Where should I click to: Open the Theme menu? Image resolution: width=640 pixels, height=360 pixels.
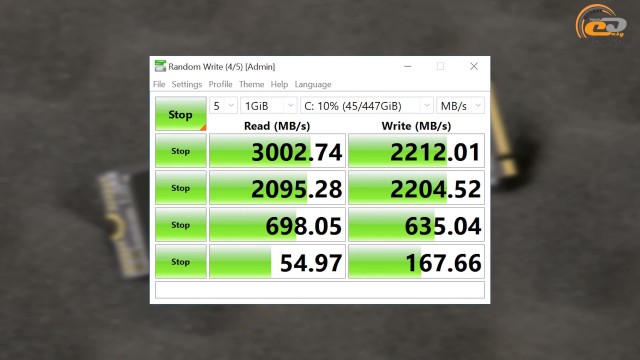pos(251,84)
